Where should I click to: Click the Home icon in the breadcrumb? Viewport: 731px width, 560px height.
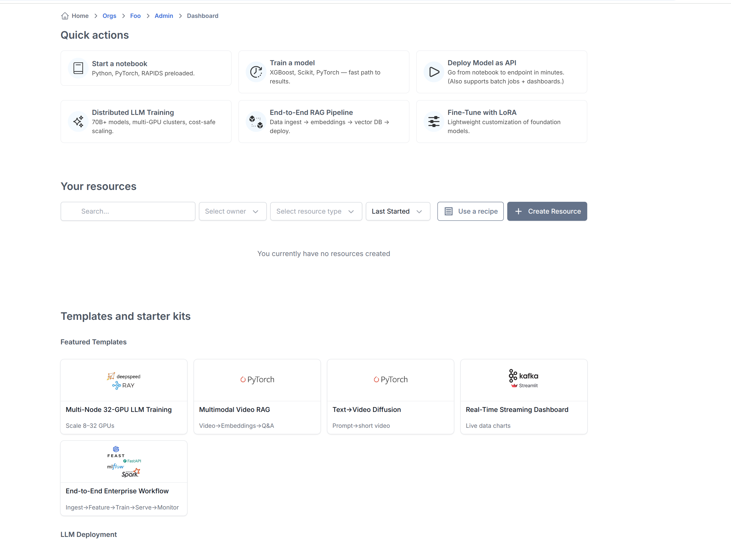[65, 16]
